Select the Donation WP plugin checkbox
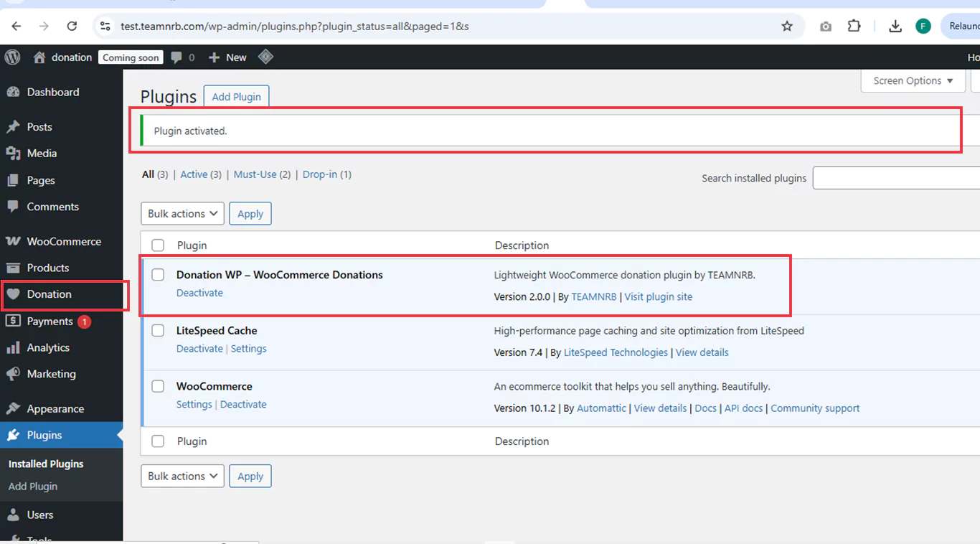Screen dimensions: 980x544 click(158, 275)
